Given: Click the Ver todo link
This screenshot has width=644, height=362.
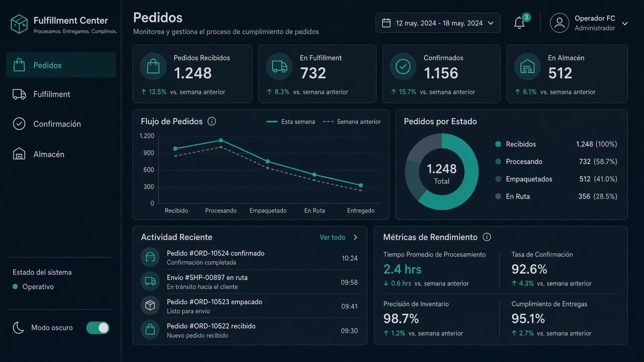Looking at the screenshot, I should pos(333,237).
